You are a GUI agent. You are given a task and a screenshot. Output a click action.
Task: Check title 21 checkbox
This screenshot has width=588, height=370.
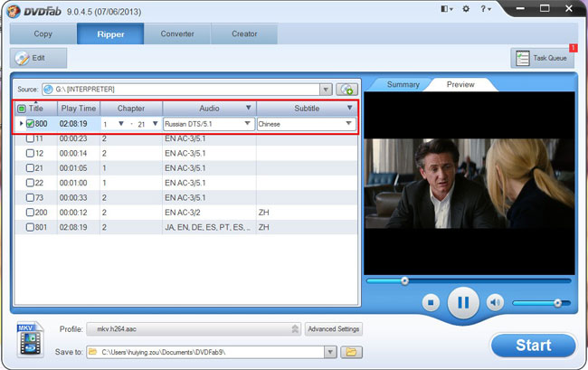(30, 168)
